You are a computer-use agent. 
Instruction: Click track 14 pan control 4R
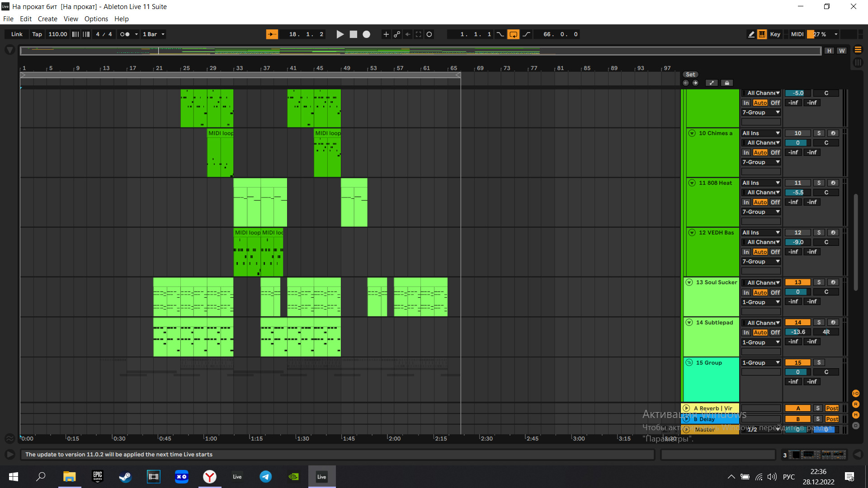pos(826,332)
